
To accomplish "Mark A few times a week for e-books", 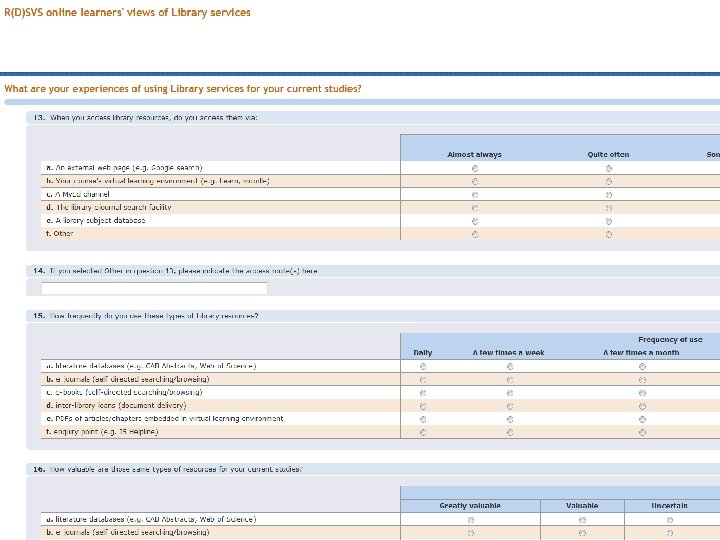I will pyautogui.click(x=510, y=393).
